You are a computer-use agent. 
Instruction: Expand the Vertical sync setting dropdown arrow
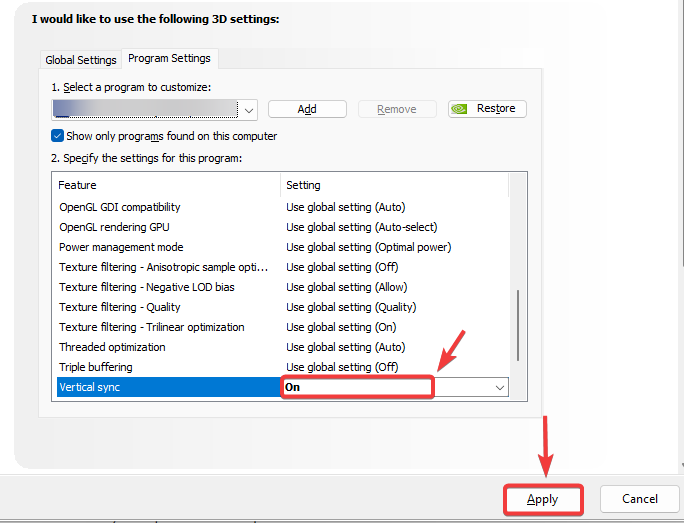click(x=499, y=387)
